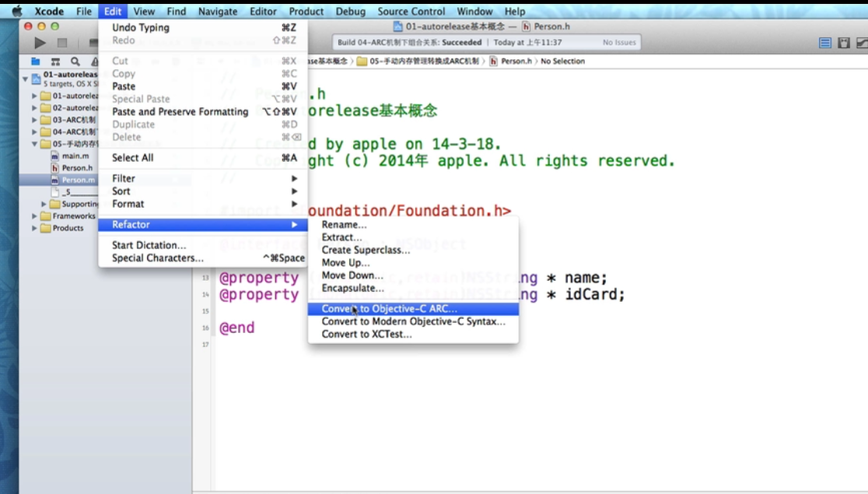868x494 pixels.
Task: Click Person.h in the jump bar
Action: click(x=510, y=61)
